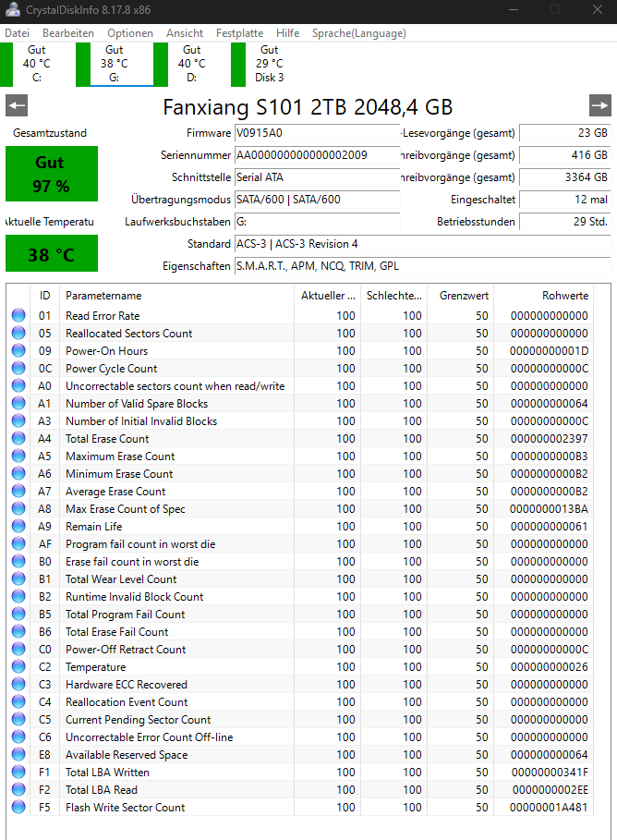
Task: Click the Standard field ACS-3
Action: click(x=423, y=244)
